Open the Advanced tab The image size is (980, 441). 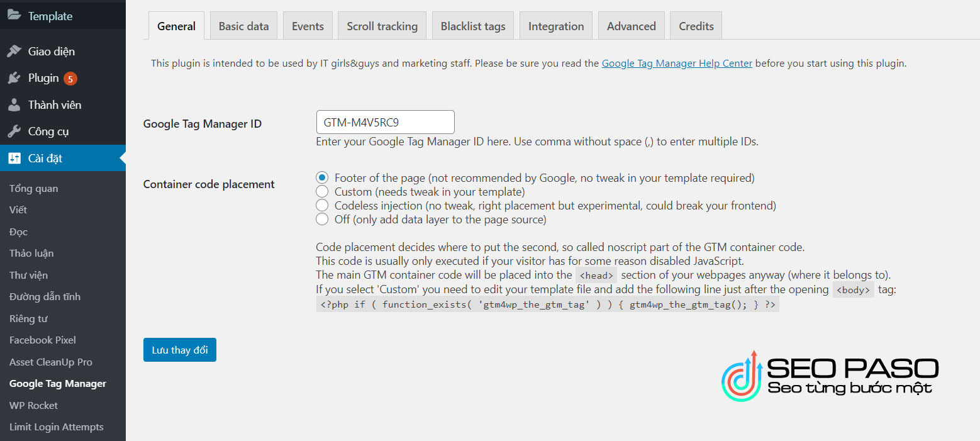point(631,26)
